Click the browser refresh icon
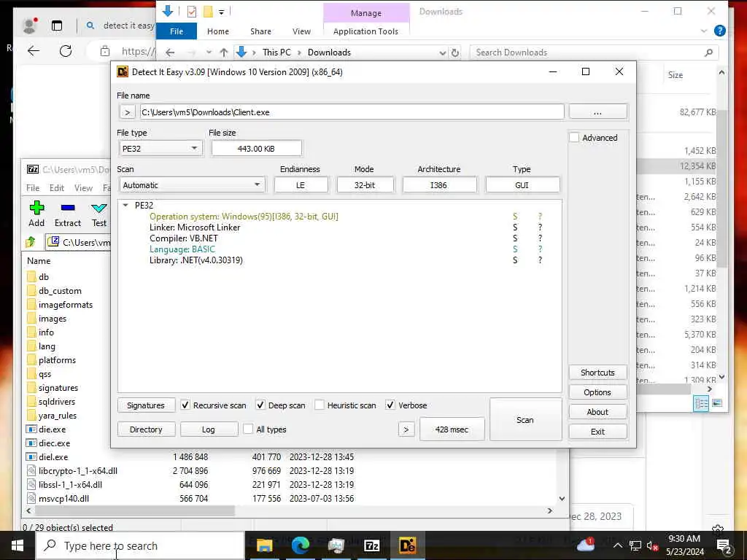The height and width of the screenshot is (560, 747). click(66, 51)
